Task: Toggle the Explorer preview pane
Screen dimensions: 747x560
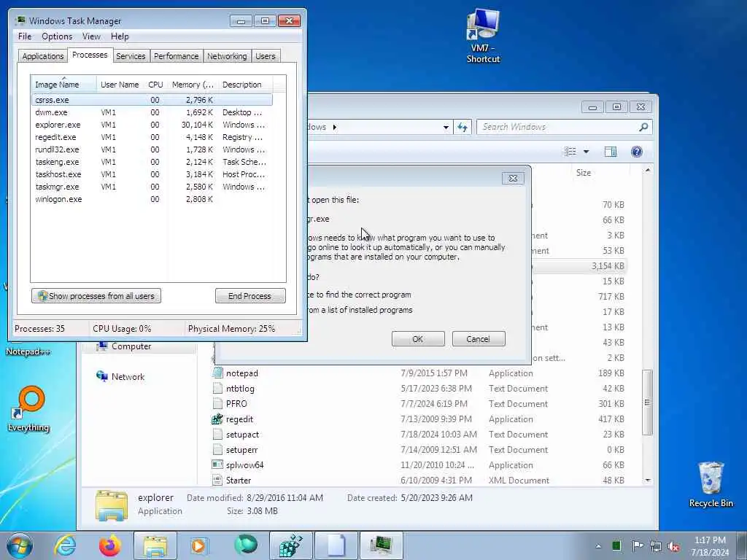Action: [611, 152]
